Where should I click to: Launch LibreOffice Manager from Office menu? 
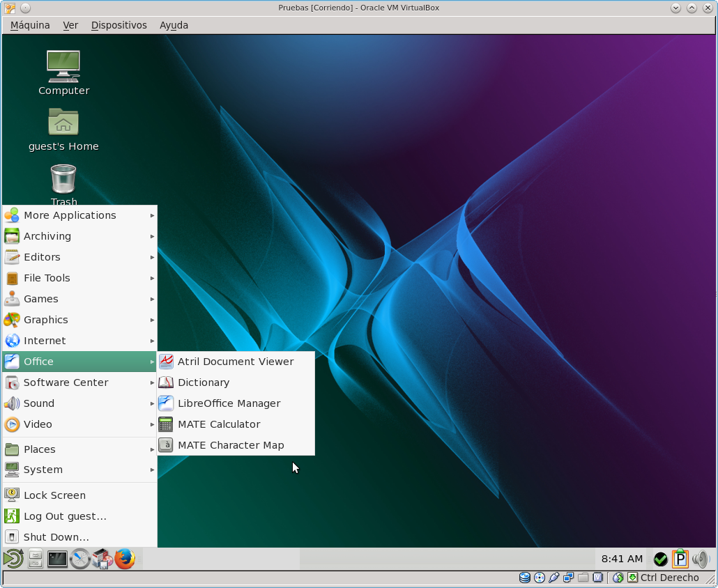click(x=229, y=403)
